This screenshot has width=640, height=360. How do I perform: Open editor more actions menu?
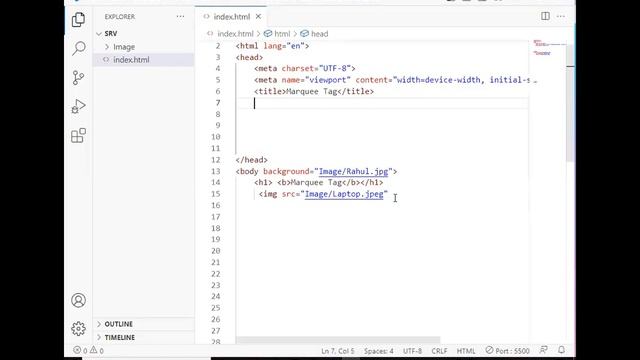point(561,16)
